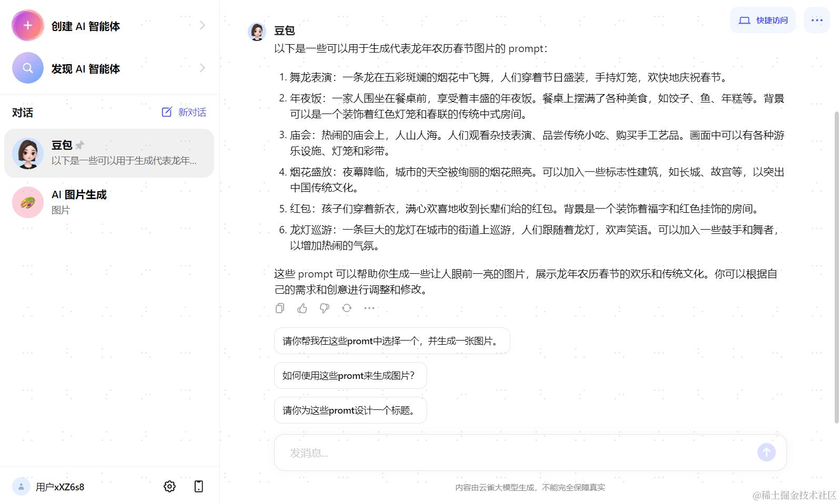Open more reply options ellipsis
Image resolution: width=840 pixels, height=504 pixels.
tap(369, 308)
